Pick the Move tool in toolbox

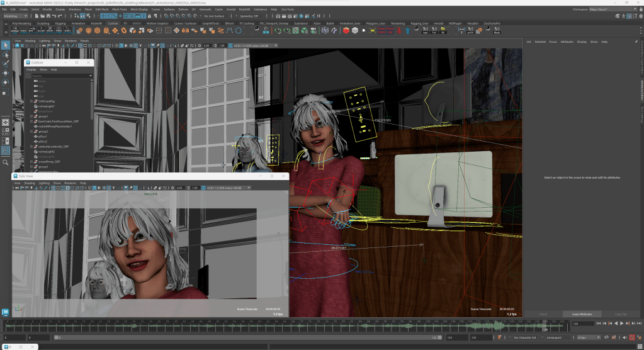[6, 73]
